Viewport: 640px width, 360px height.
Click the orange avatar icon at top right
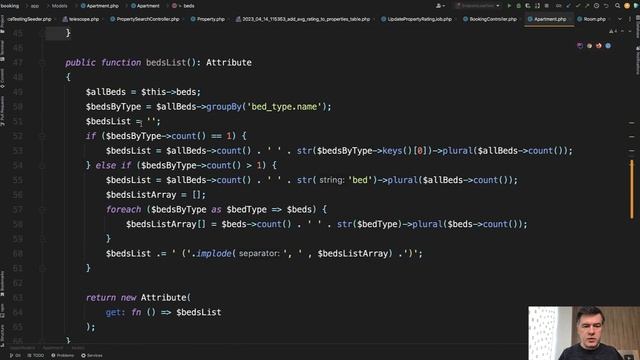[627, 6]
